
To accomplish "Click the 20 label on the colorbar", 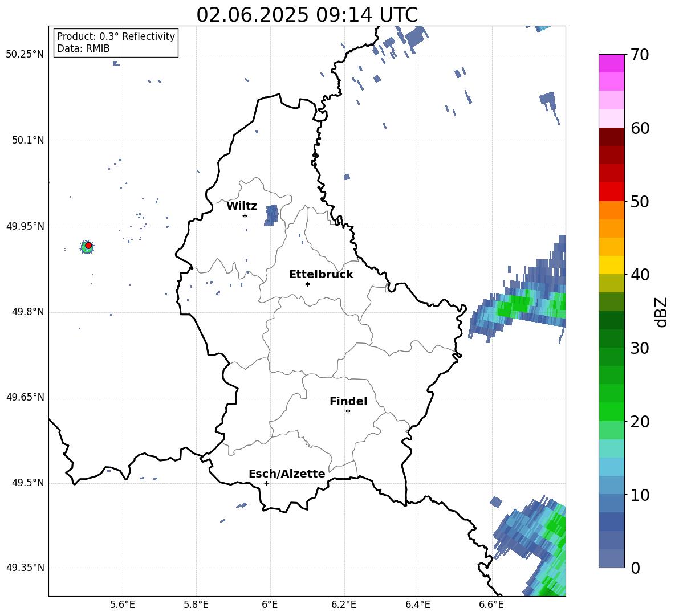I will click(x=640, y=422).
